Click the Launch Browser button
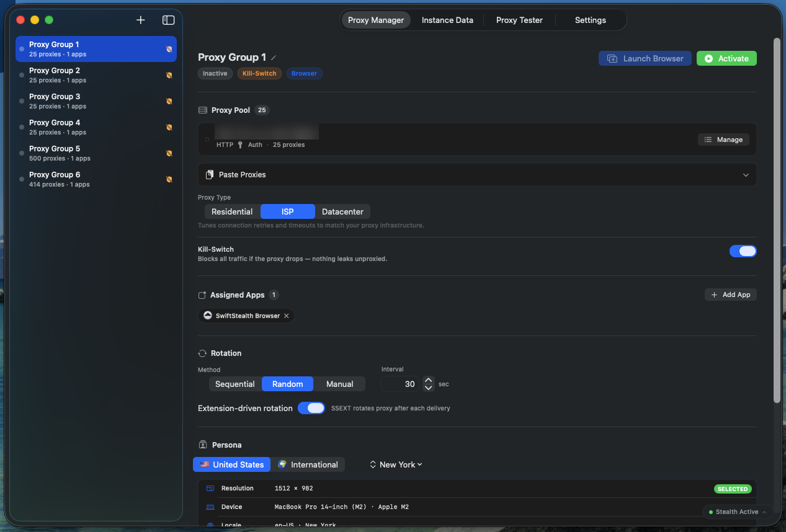This screenshot has height=532, width=786. click(x=645, y=58)
